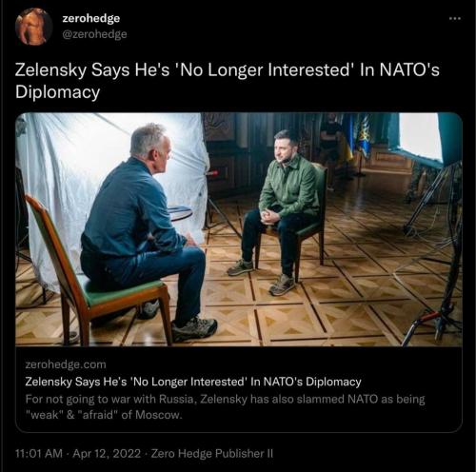Open the zerohedge.com domain link
The image size is (476, 472).
(x=66, y=364)
